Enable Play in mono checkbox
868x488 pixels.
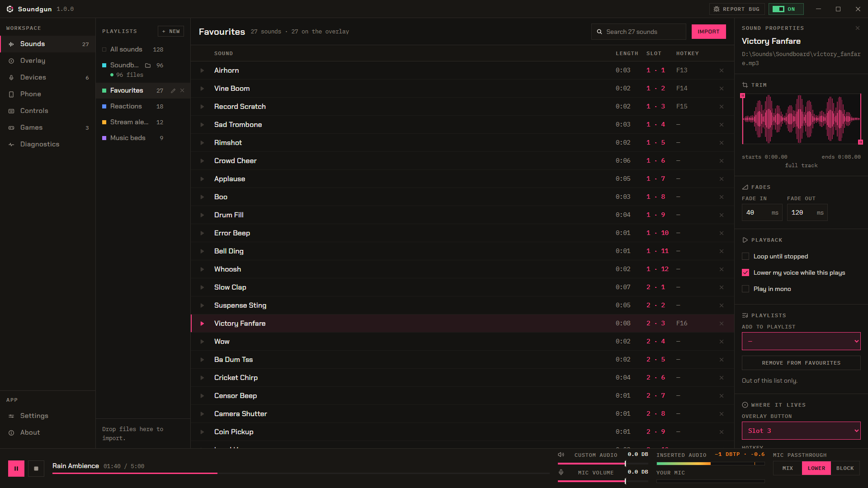(x=745, y=289)
